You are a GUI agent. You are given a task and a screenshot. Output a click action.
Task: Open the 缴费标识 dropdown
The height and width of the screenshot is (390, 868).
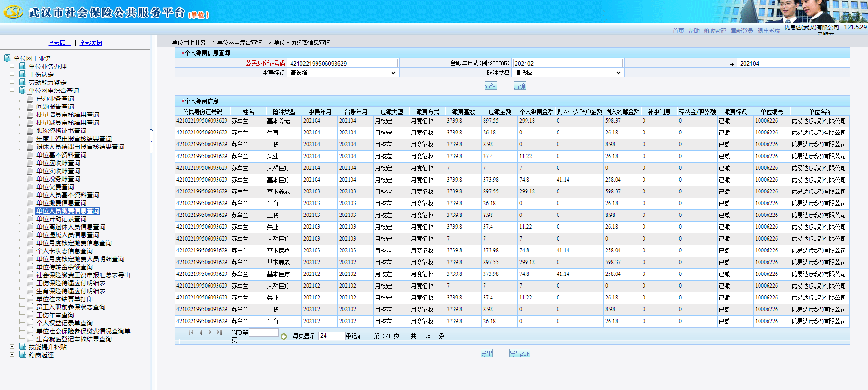pos(343,73)
